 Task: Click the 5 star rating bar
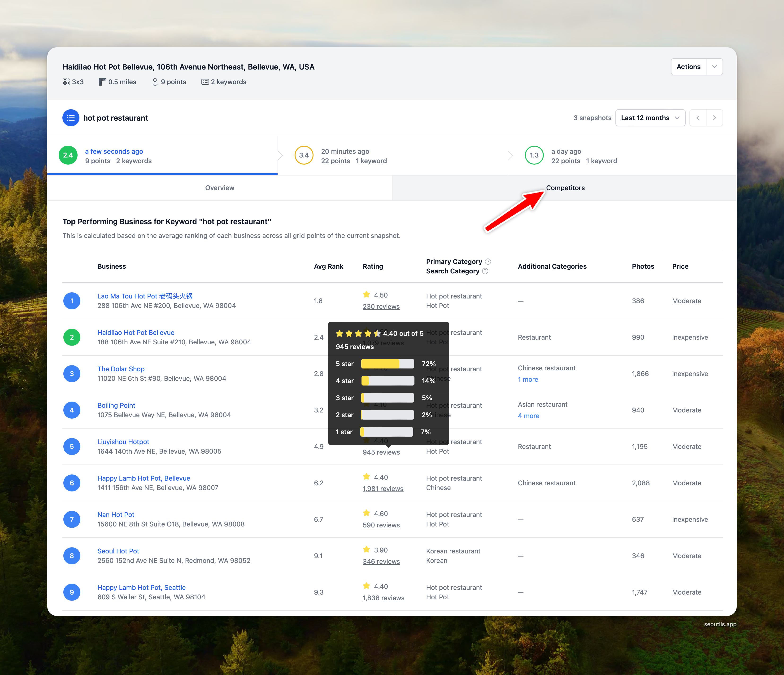(387, 364)
